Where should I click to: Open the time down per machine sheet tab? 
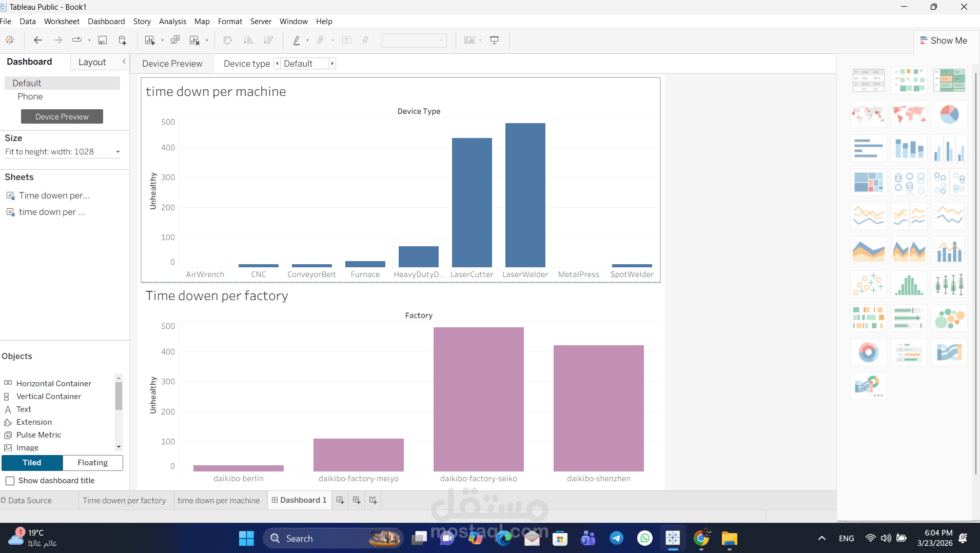click(x=219, y=500)
